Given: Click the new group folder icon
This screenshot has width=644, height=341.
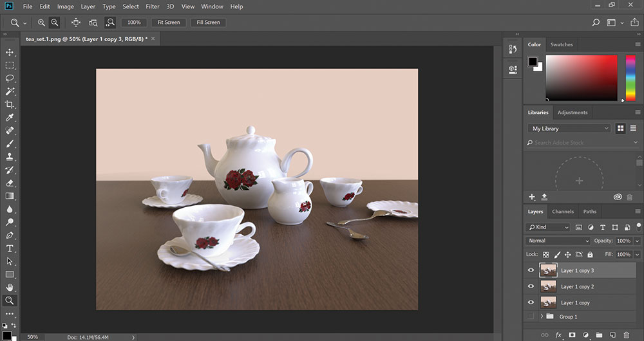Looking at the screenshot, I should 599,335.
